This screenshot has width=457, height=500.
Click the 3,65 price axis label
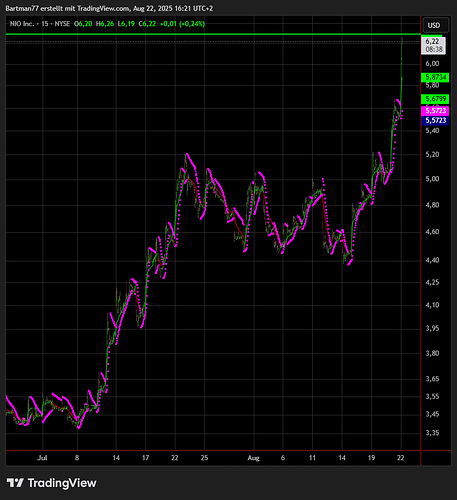pos(432,379)
